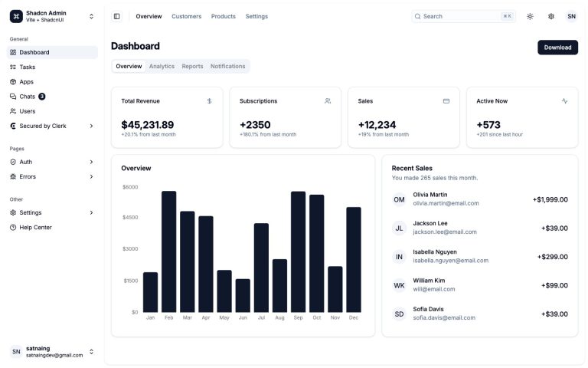
Task: Click the +$299.00 sale amount
Action: tap(552, 257)
